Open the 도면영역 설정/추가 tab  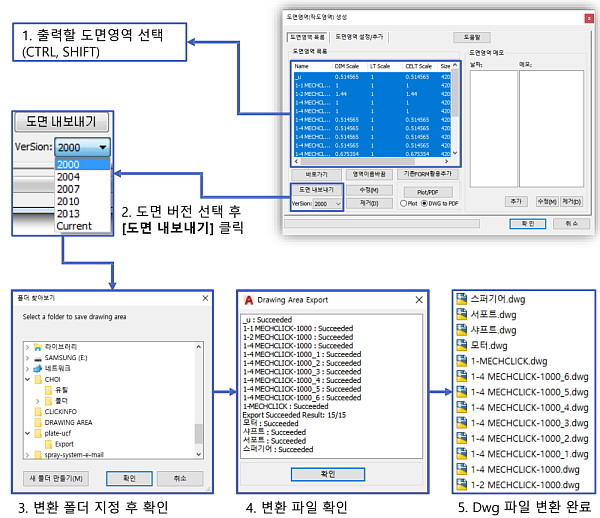[x=359, y=37]
